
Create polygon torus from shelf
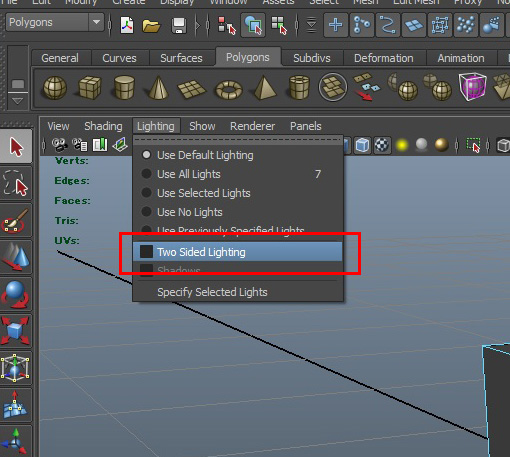coord(229,90)
